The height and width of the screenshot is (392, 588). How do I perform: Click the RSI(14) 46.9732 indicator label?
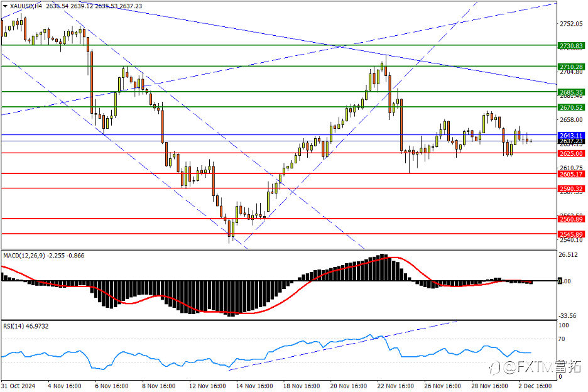(26, 327)
